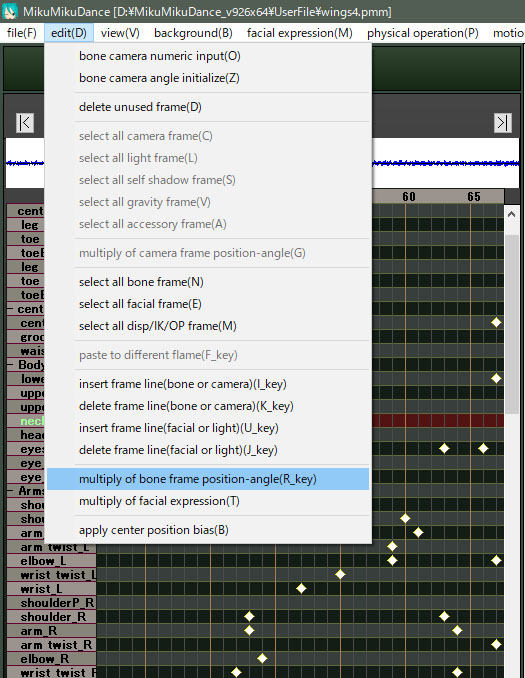The height and width of the screenshot is (678, 525).
Task: Choose insert frame line(bone or camera)
Action: (208, 384)
